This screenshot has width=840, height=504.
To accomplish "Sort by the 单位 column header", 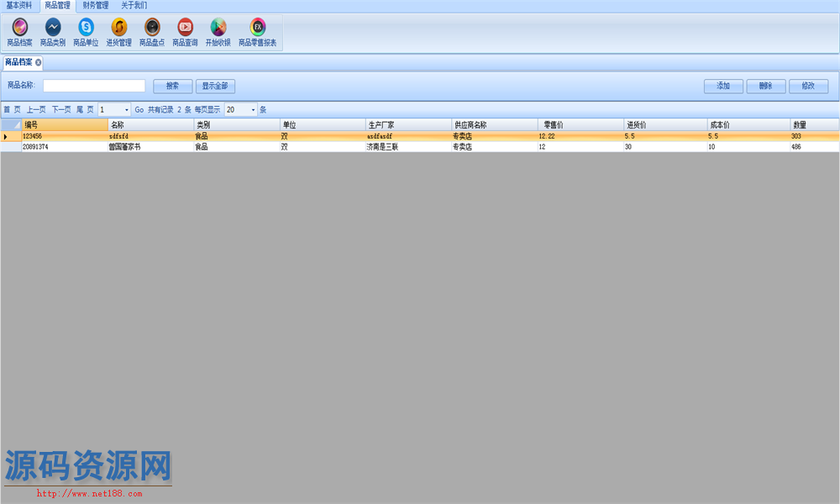I will pos(323,125).
